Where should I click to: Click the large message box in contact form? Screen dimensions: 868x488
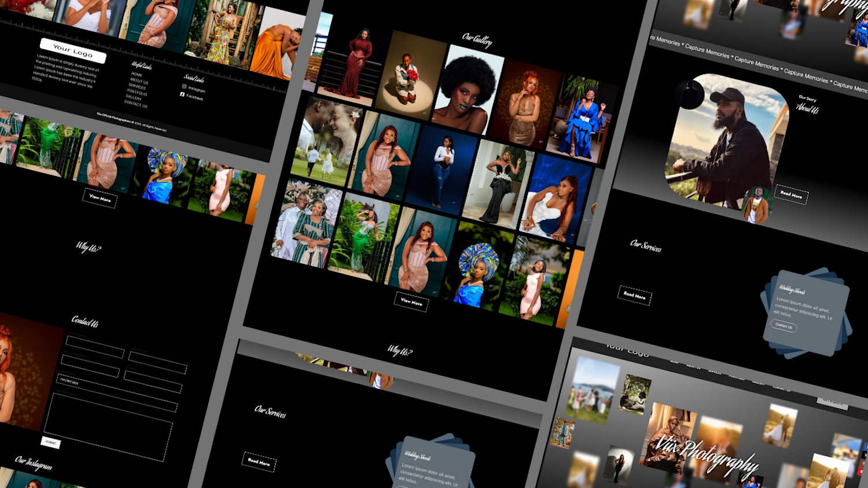(108, 427)
